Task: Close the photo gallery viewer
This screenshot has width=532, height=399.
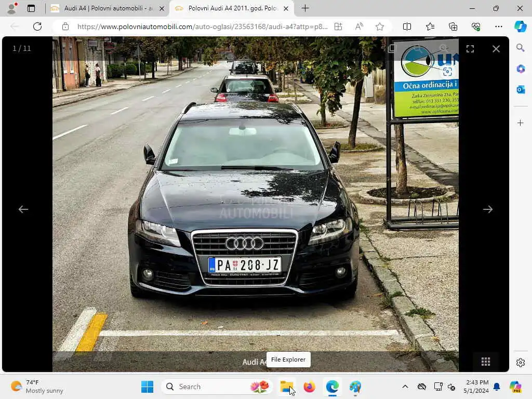Action: coord(496,49)
